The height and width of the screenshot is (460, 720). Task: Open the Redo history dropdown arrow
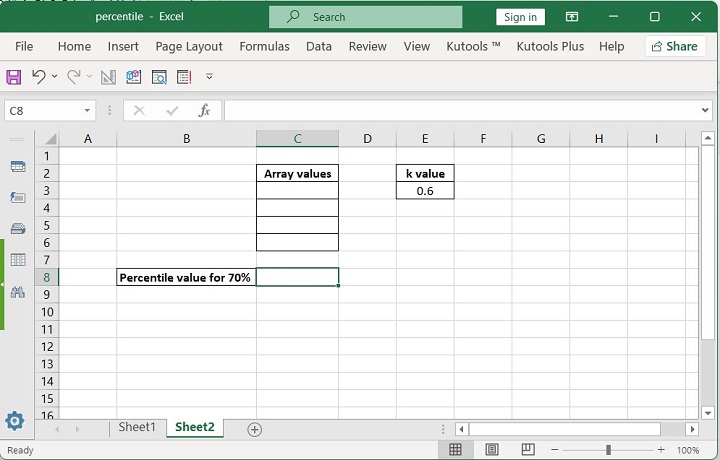pyautogui.click(x=89, y=77)
